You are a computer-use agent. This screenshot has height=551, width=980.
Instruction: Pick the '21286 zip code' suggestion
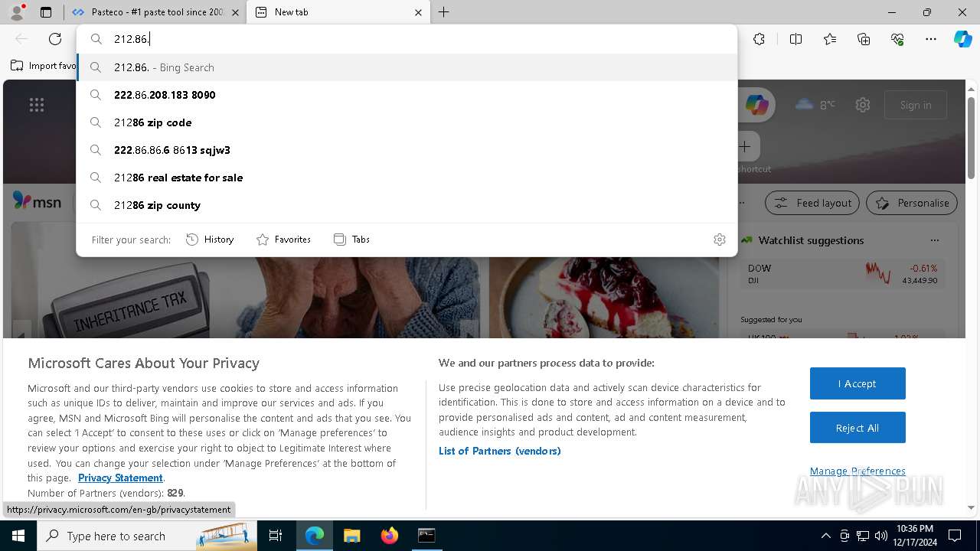point(407,122)
